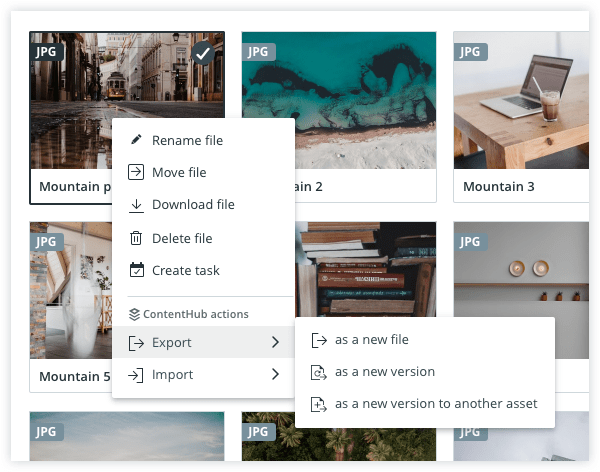
Task: Click the JPG badge on laptop image
Action: (x=470, y=52)
